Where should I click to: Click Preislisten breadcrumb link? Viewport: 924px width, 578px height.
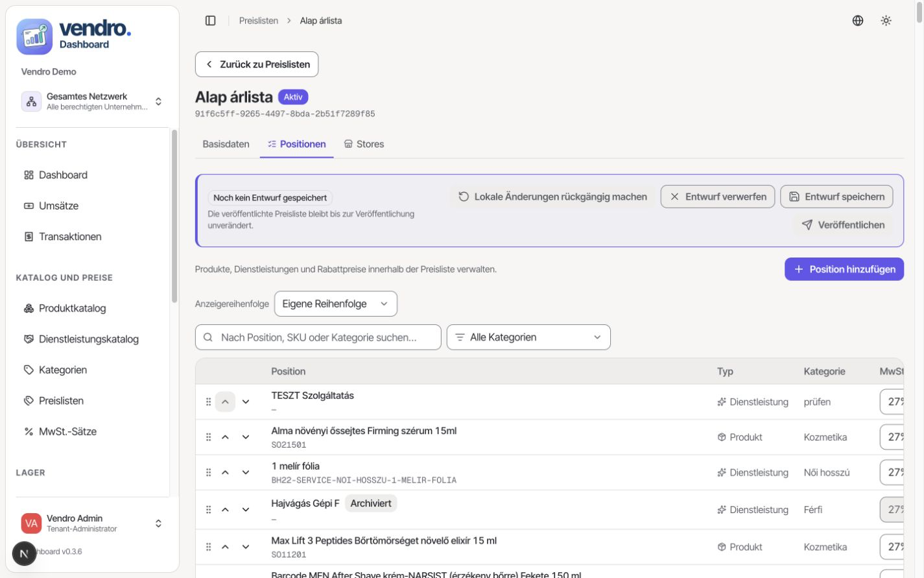(258, 21)
